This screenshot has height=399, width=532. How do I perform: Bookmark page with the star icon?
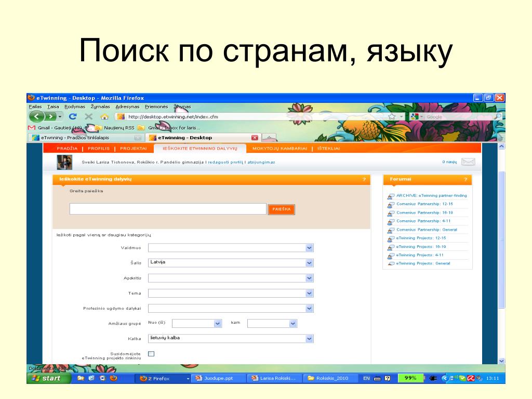(x=392, y=116)
